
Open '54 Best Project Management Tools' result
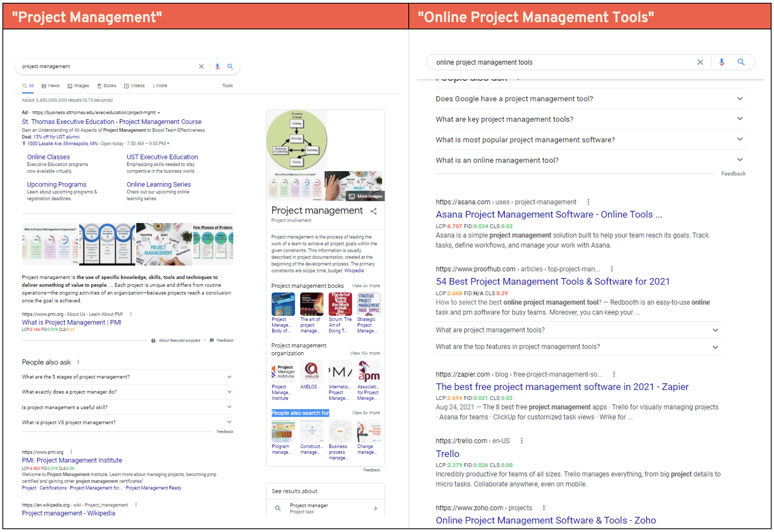(x=553, y=282)
